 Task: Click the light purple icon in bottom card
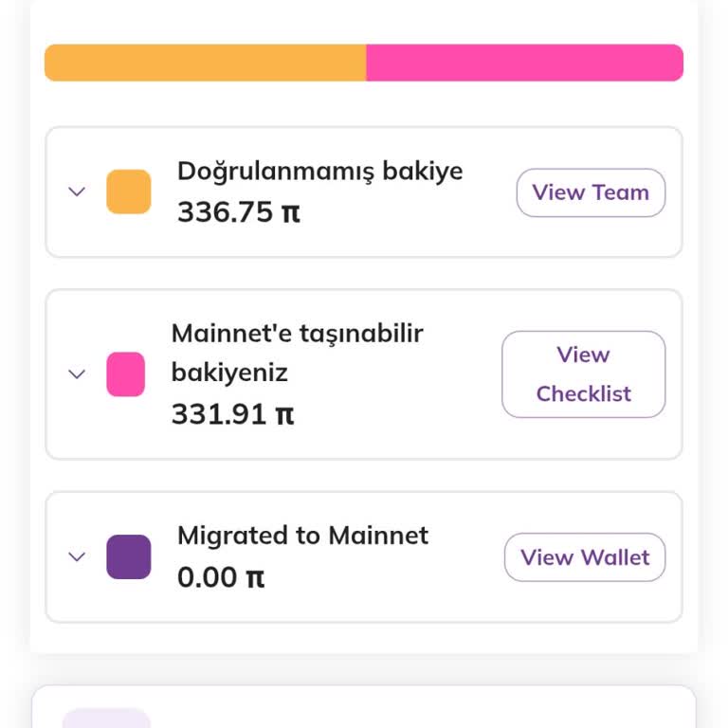[x=106, y=719]
